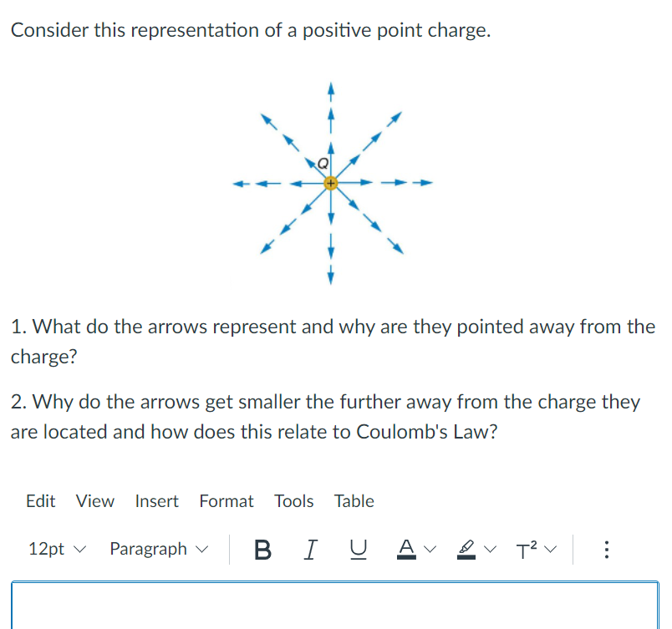The height and width of the screenshot is (629, 672).
Task: Expand the text color chevron
Action: (428, 549)
